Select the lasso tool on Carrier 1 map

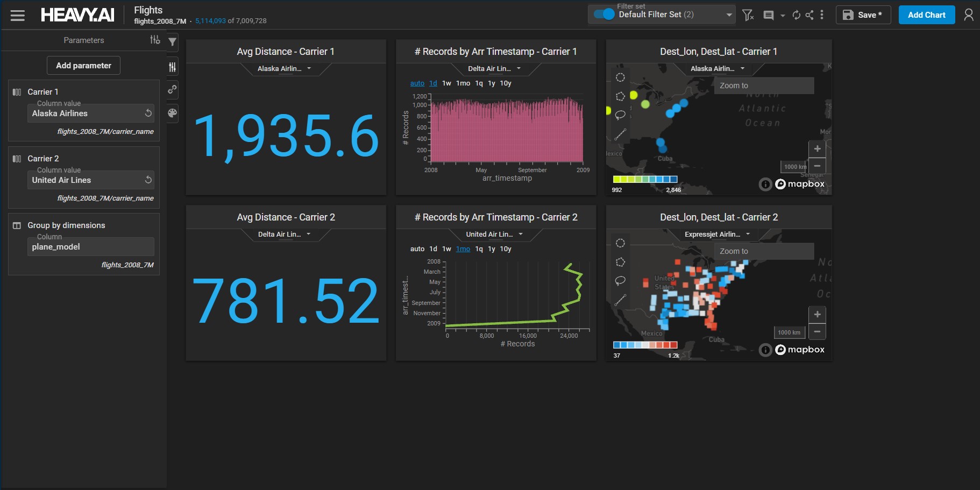620,115
